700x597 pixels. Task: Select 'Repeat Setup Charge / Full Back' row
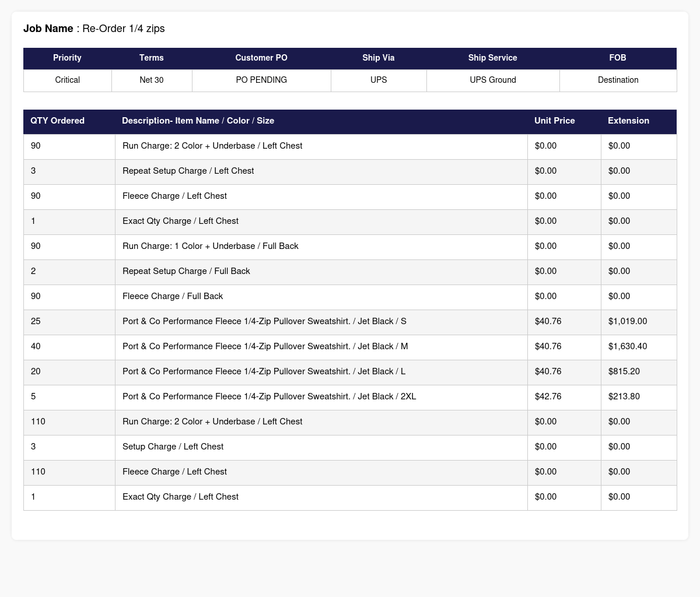[x=350, y=271]
